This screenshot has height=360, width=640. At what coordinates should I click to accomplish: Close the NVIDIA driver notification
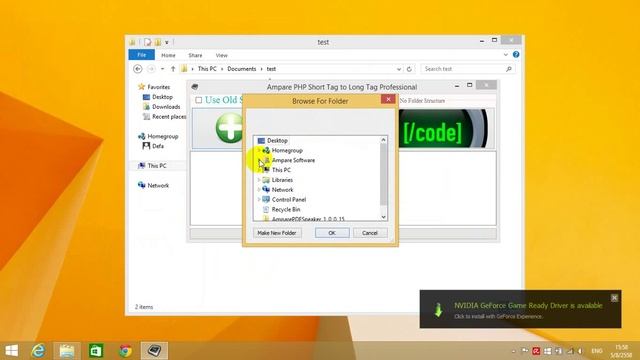(x=614, y=298)
